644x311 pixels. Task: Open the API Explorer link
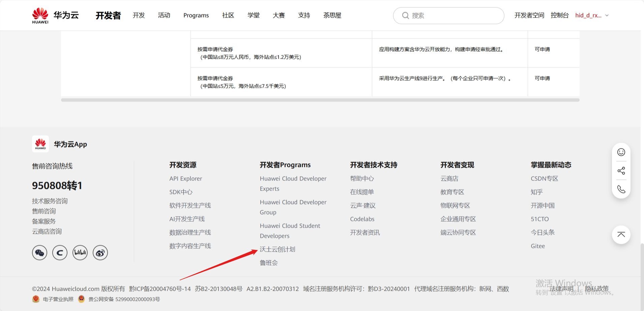pyautogui.click(x=185, y=178)
